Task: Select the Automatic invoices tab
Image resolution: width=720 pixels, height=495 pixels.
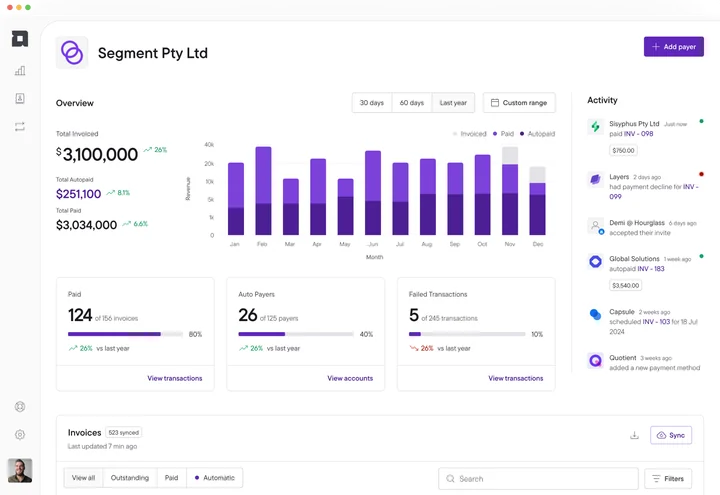Action: click(214, 478)
